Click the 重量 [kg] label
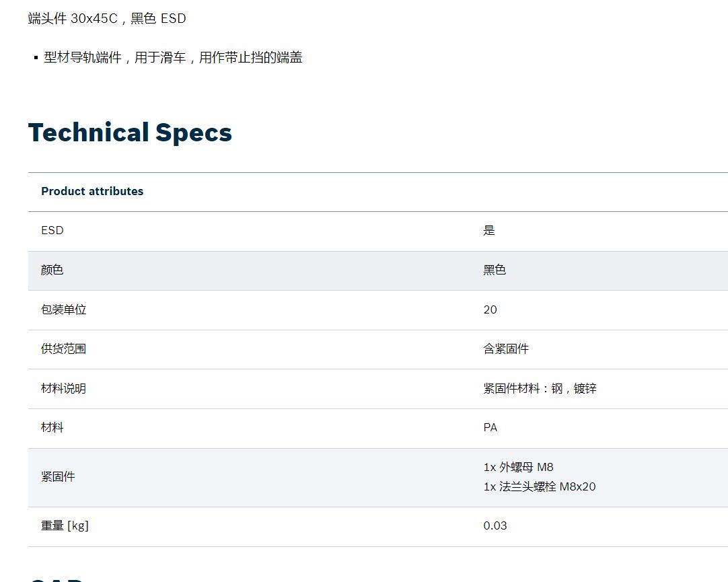The height and width of the screenshot is (582, 728). pos(65,526)
